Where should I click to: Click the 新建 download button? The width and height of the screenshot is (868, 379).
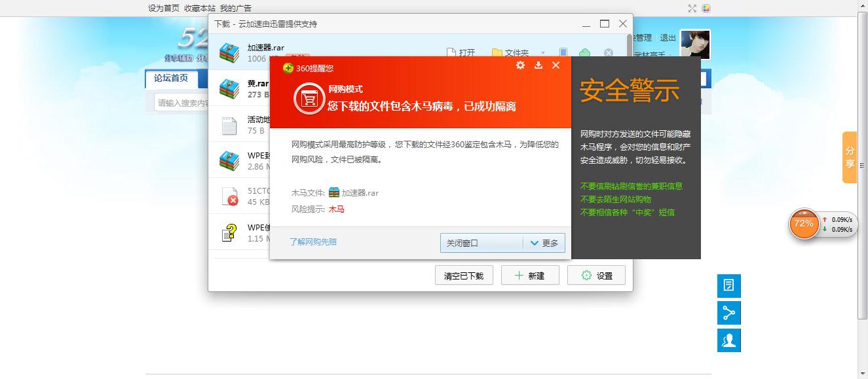click(x=530, y=276)
